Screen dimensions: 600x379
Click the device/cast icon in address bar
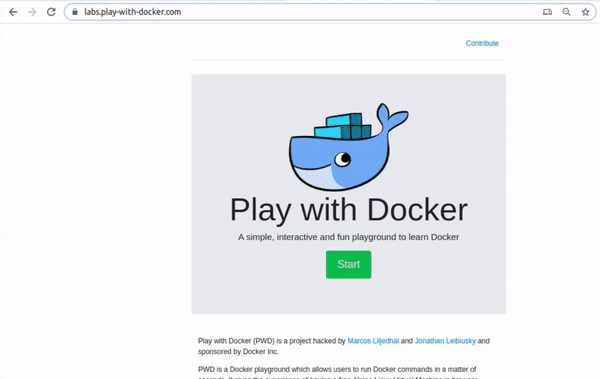click(547, 12)
